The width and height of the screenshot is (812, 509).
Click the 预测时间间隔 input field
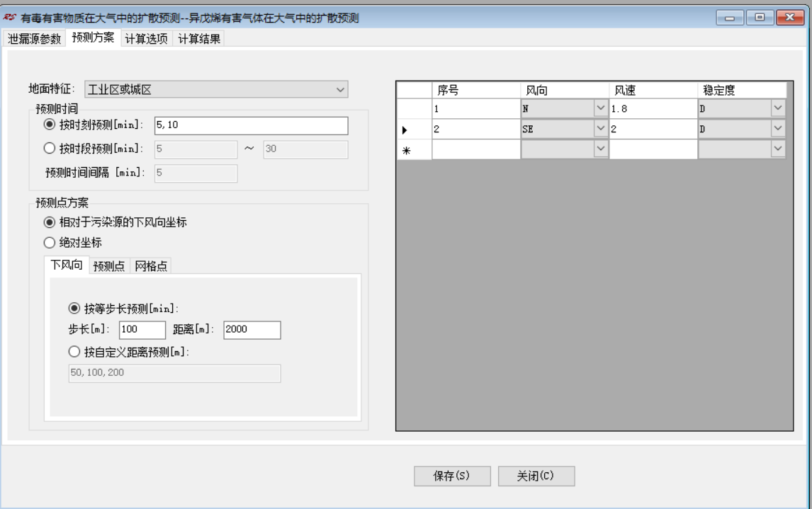[x=196, y=173]
